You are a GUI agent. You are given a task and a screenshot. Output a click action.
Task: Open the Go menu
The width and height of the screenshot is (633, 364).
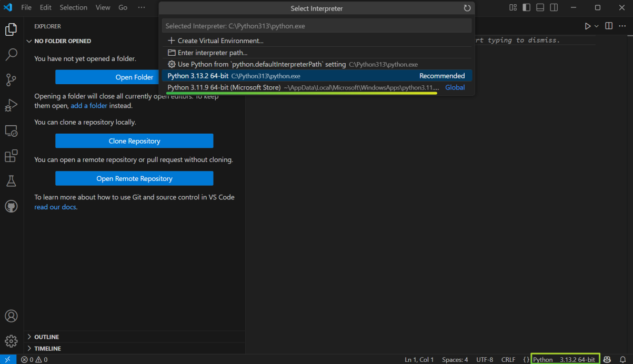pos(123,7)
